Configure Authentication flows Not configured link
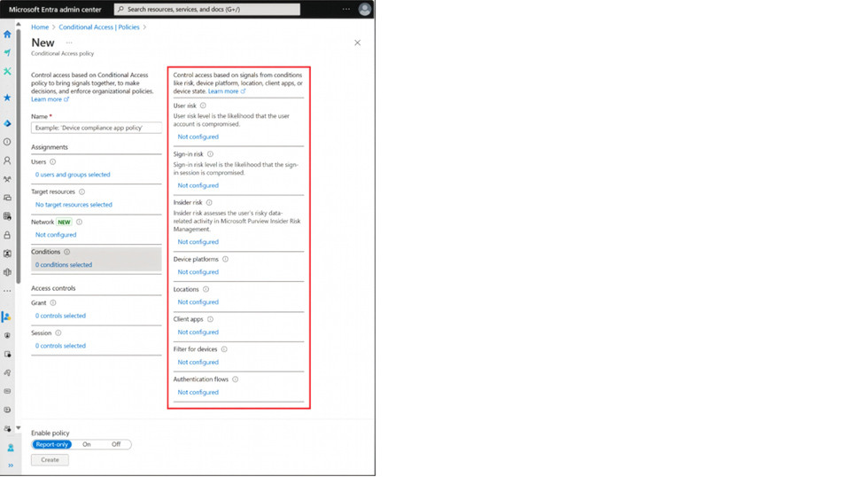The image size is (868, 477). pos(198,392)
